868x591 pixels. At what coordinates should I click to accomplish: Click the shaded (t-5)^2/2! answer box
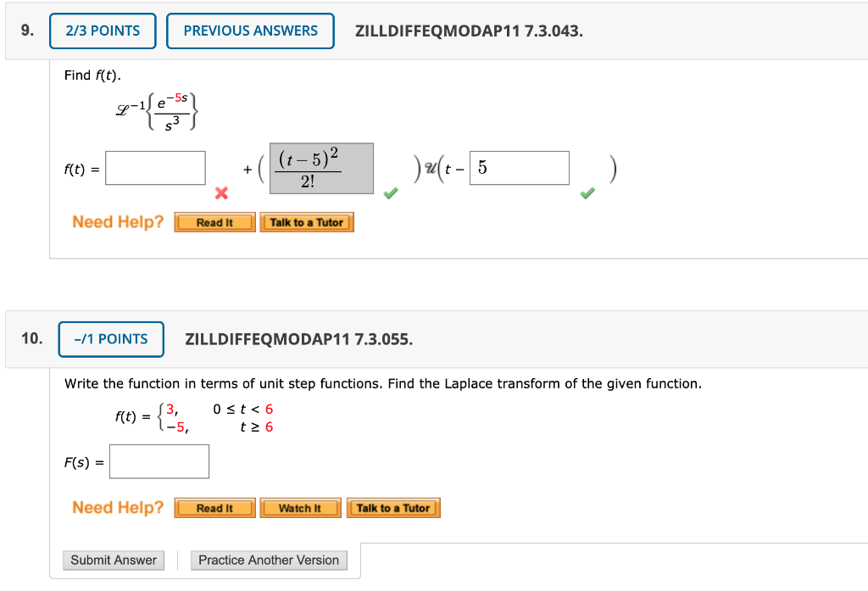(320, 168)
